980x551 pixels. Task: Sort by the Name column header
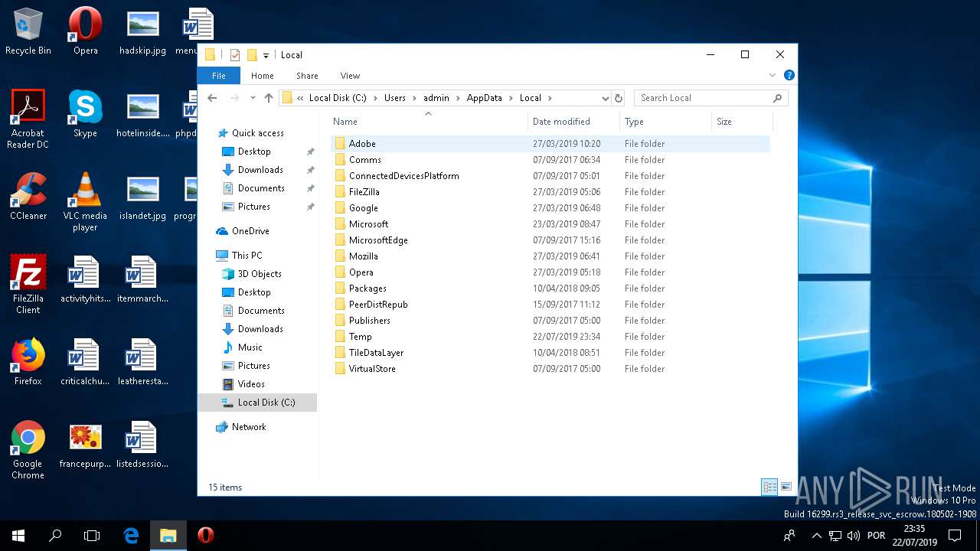tap(428, 121)
